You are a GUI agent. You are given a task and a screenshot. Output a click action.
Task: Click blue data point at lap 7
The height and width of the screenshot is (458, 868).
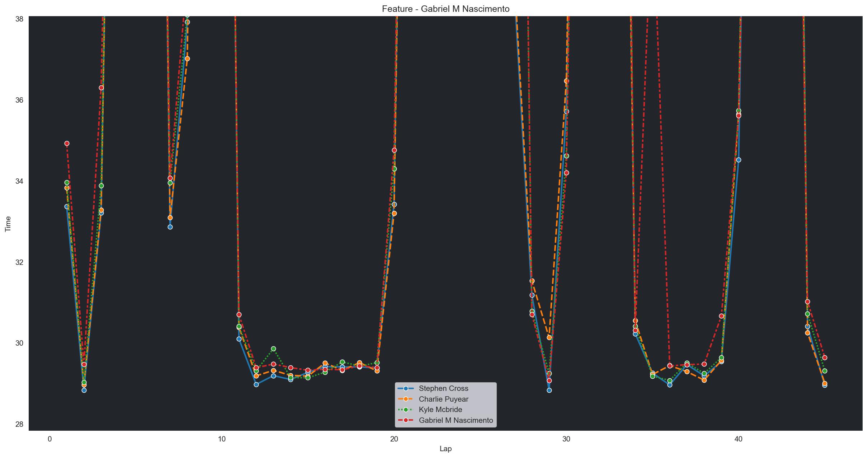coord(170,227)
